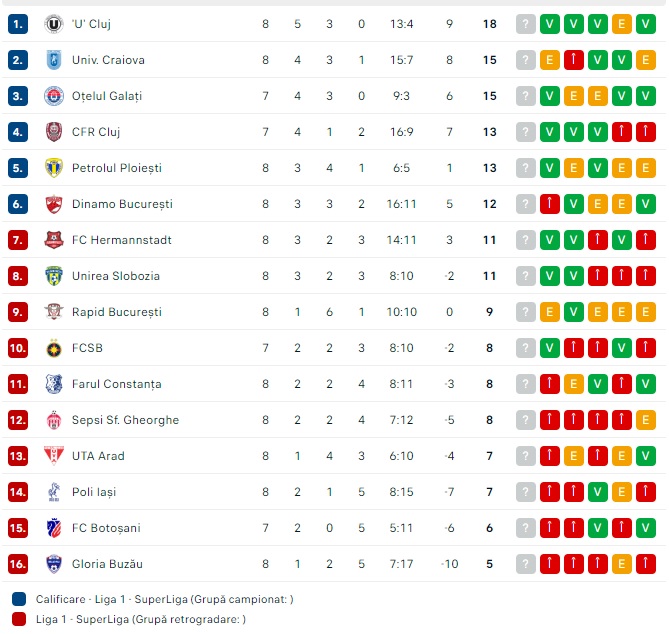Click the Univ. Craiova club logo
The width and height of the screenshot is (669, 634).
coord(54,60)
